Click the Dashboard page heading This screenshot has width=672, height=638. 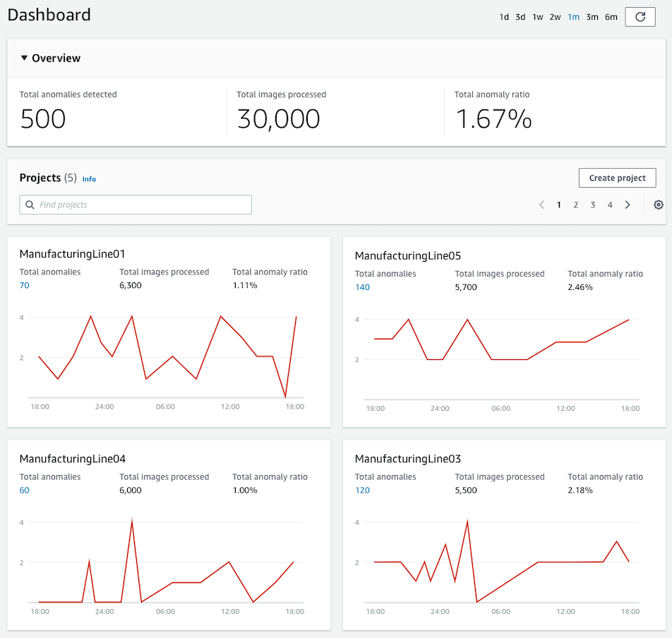[x=49, y=15]
